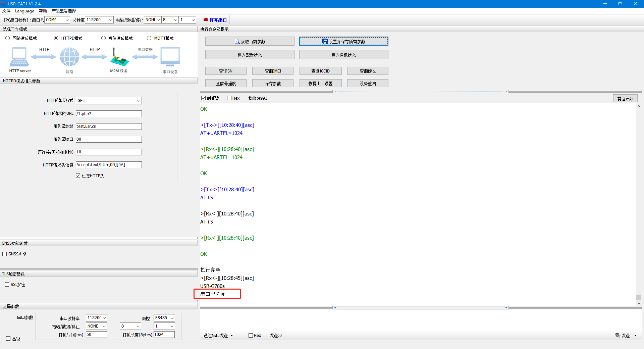Expand the HTTP请求方式 GET dropdown
Viewport: 644px width, 349px height.
[139, 101]
